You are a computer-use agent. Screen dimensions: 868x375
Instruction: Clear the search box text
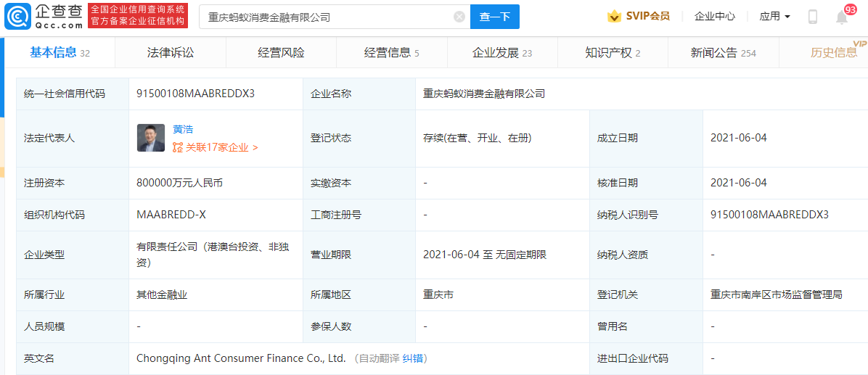click(x=459, y=17)
